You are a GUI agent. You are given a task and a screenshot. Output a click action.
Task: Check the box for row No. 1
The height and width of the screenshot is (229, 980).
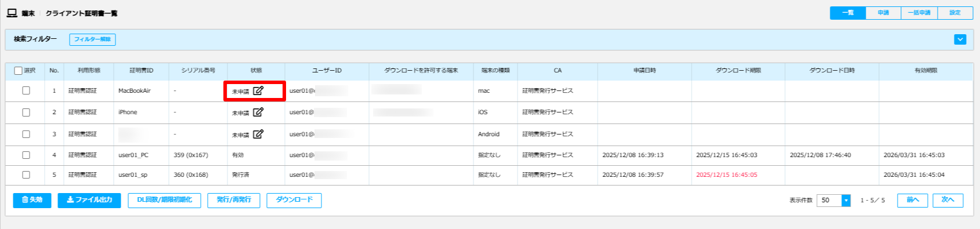click(x=26, y=90)
